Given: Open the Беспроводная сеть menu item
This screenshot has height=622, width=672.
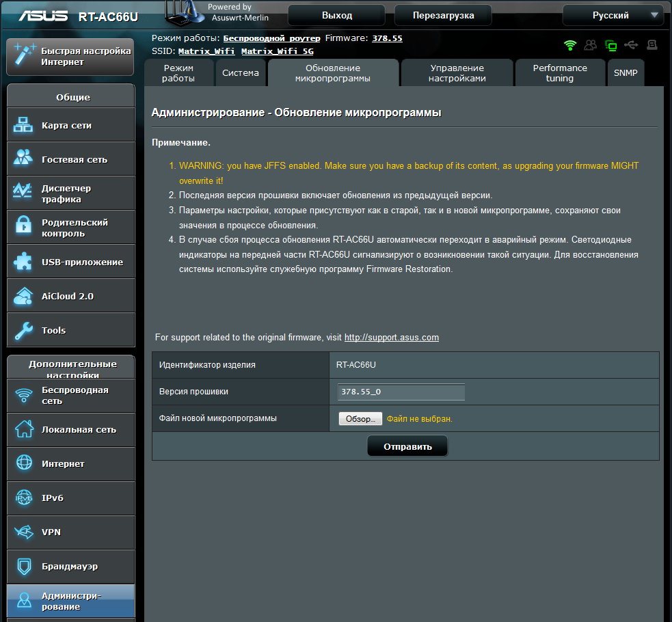Looking at the screenshot, I should tap(70, 396).
